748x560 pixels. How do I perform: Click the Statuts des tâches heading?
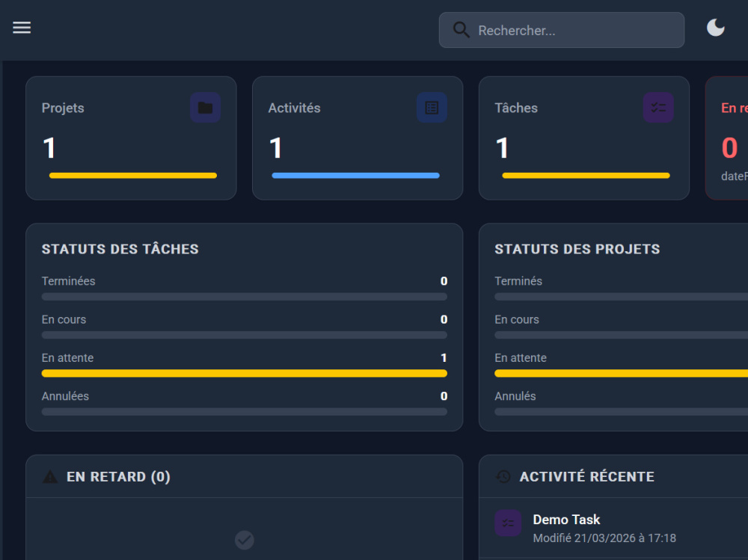click(120, 249)
